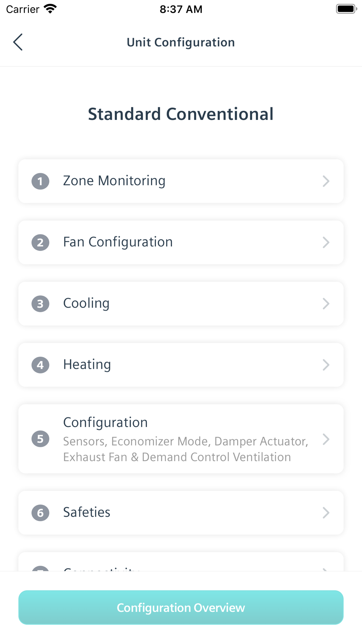
Task: Click the step 2 number badge
Action: coord(40,242)
